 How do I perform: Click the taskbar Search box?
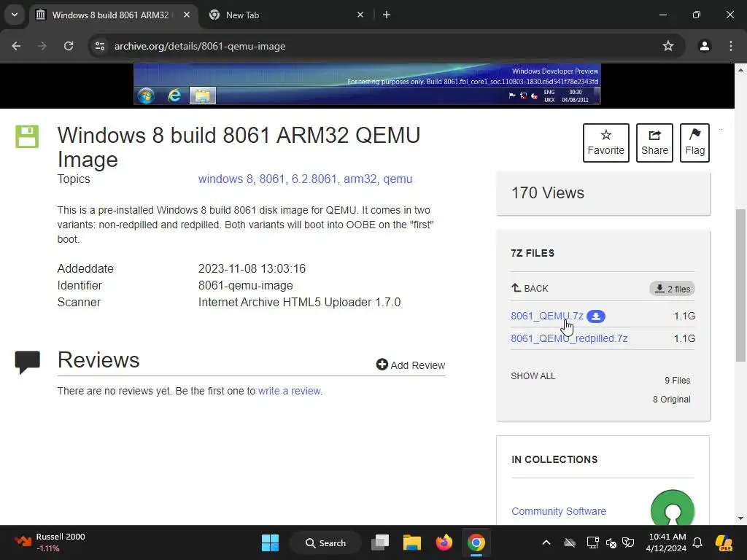tap(326, 542)
